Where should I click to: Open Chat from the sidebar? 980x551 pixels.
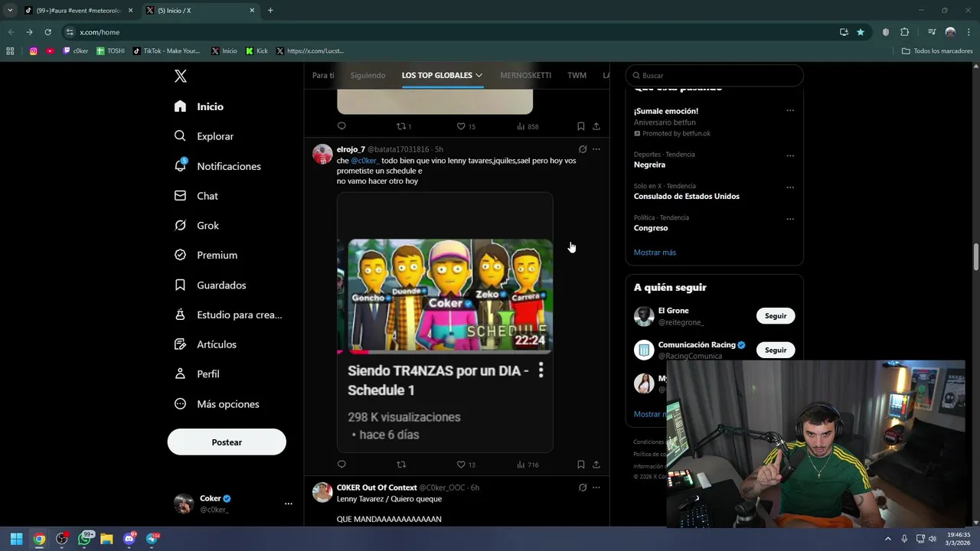(x=196, y=196)
